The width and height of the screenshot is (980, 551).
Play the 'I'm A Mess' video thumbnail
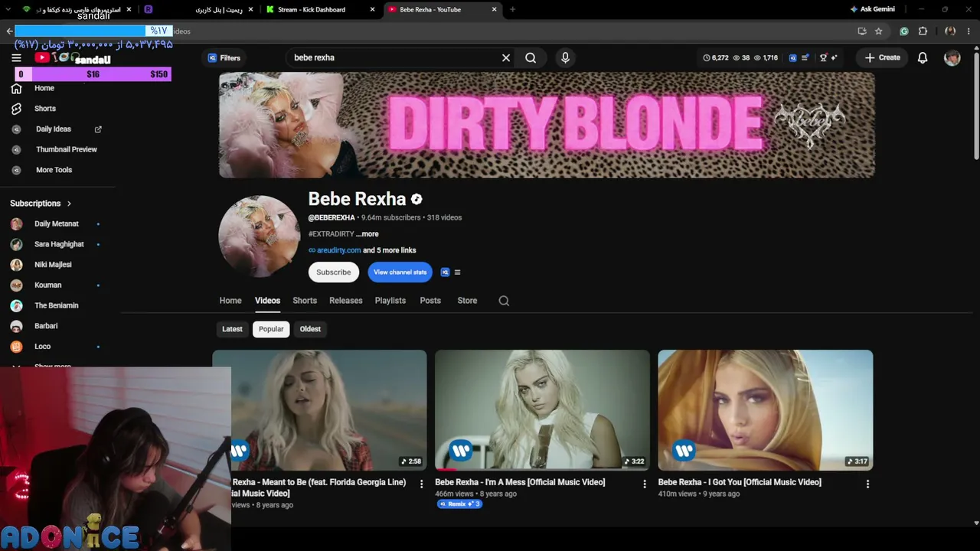542,410
